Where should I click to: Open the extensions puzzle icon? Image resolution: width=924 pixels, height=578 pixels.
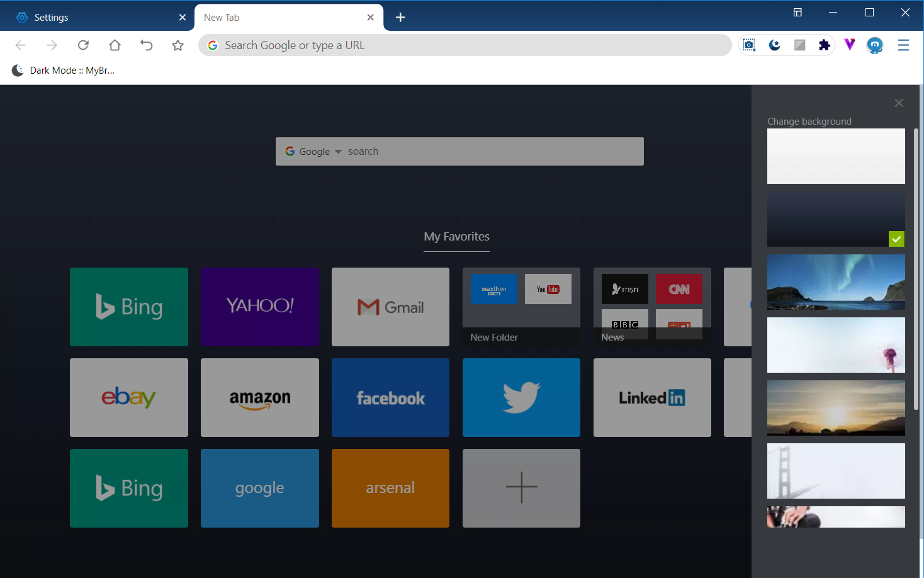point(825,45)
